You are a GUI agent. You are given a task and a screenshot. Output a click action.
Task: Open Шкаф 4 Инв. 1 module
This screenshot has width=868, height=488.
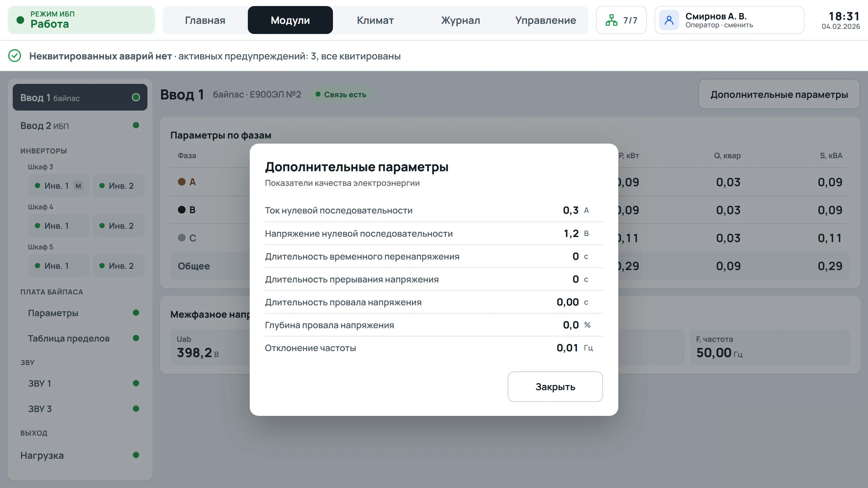pos(59,226)
